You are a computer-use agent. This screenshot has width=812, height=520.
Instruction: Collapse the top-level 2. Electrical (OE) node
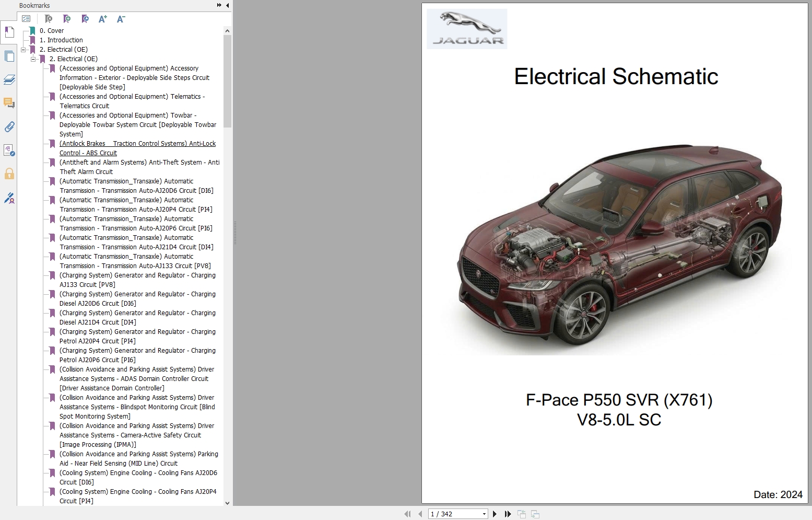(x=23, y=50)
